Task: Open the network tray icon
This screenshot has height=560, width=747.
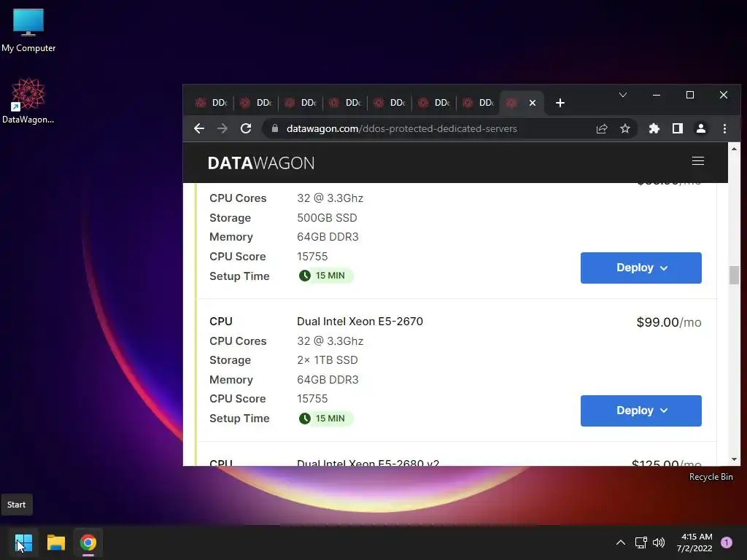Action: click(640, 542)
